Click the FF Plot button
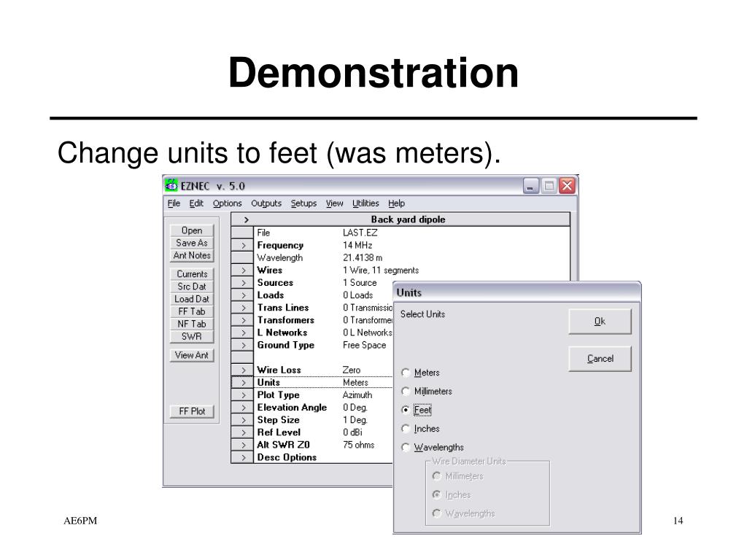This screenshot has width=747, height=560. tap(192, 411)
